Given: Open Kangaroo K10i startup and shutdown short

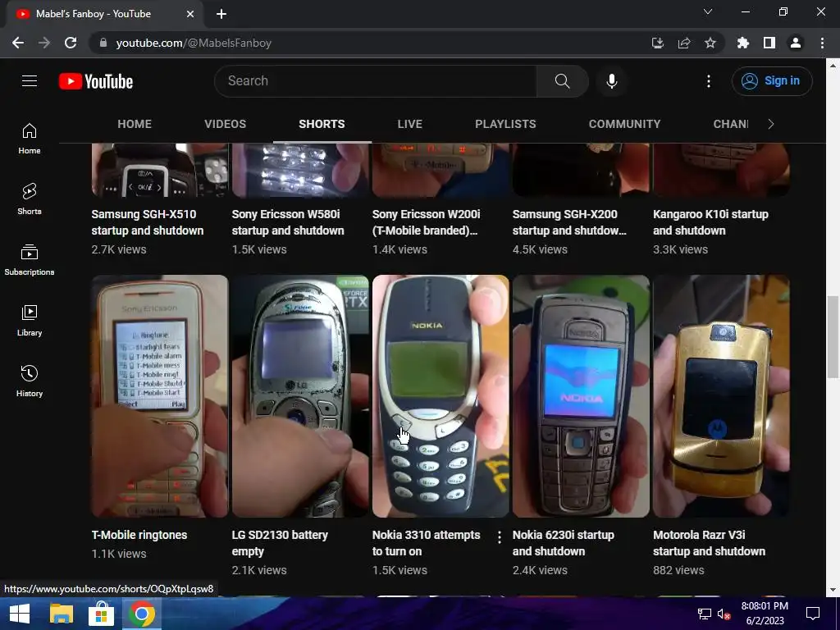Looking at the screenshot, I should click(x=710, y=222).
